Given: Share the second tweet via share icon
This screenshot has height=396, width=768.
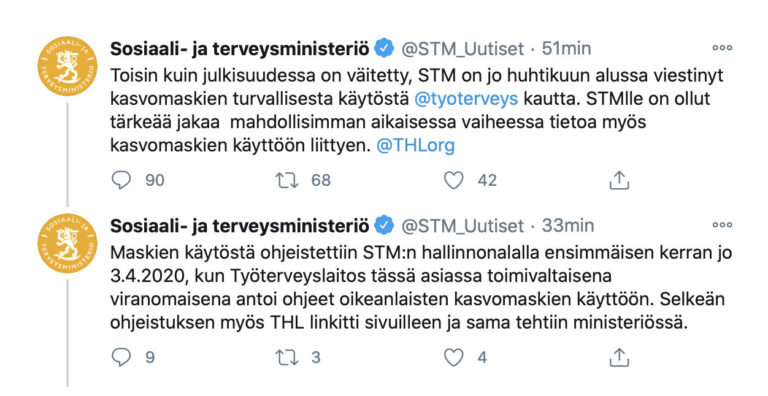Looking at the screenshot, I should 619,358.
